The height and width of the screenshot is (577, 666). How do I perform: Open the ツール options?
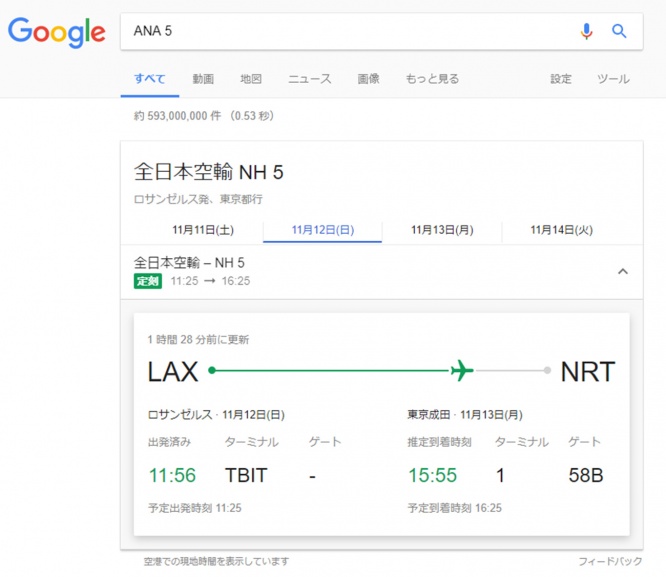pos(613,79)
